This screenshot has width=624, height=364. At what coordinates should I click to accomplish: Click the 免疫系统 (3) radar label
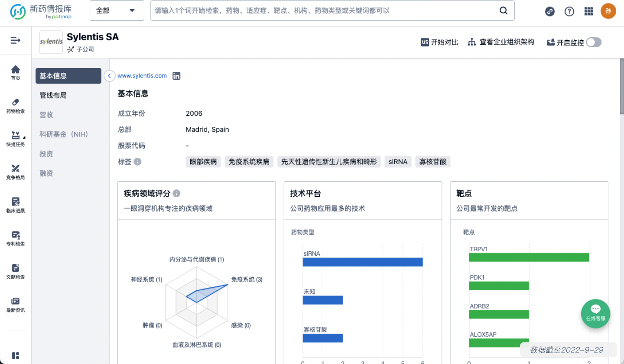pos(247,279)
